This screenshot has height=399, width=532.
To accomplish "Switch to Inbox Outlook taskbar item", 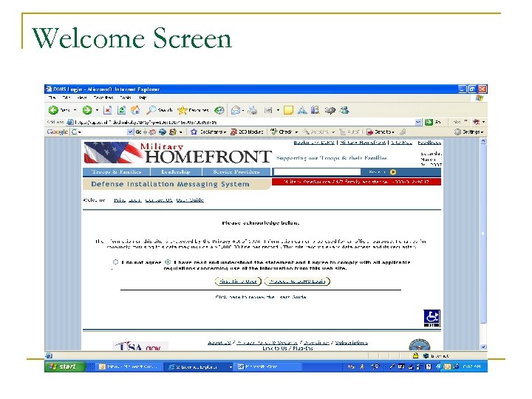I will coord(130,366).
